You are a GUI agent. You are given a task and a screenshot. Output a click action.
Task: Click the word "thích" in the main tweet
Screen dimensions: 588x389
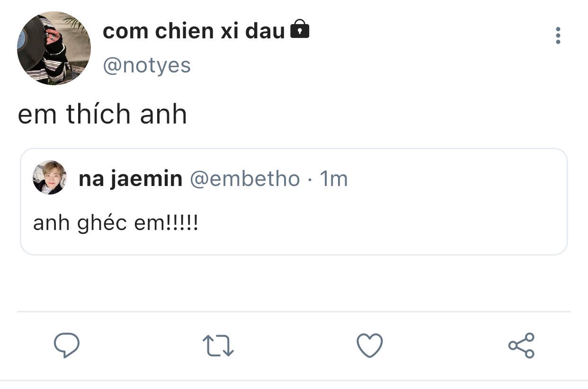coord(98,115)
